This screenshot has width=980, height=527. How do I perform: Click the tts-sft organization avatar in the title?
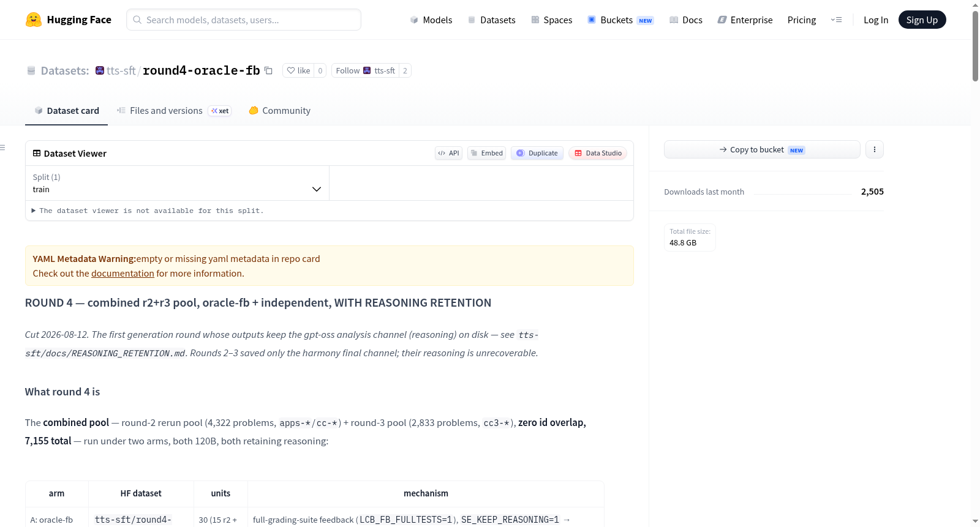pos(100,70)
